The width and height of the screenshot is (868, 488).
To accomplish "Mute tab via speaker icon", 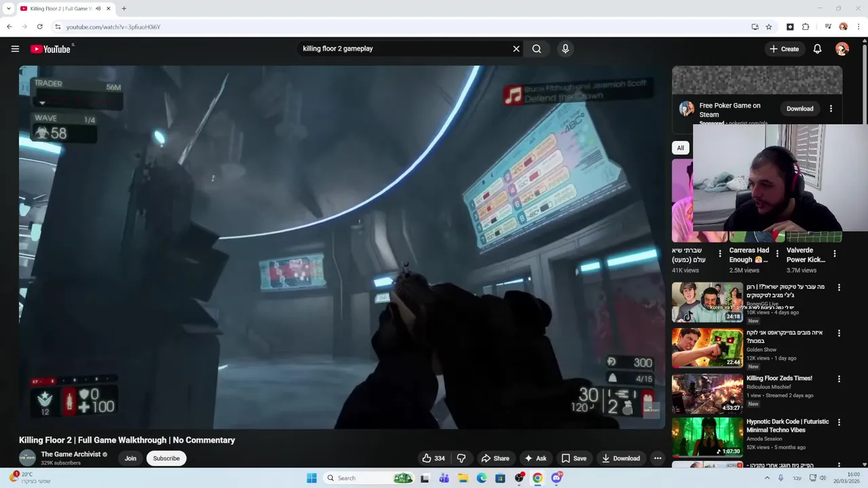I will pyautogui.click(x=98, y=9).
